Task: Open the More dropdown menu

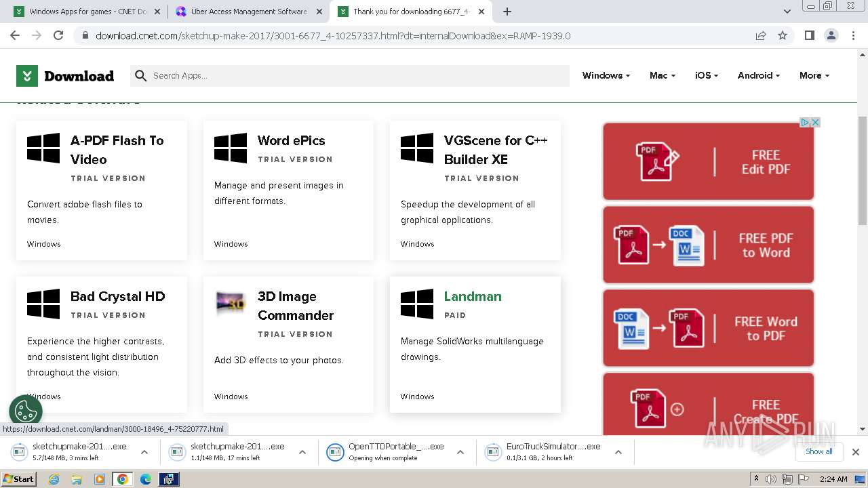Action: [x=814, y=76]
